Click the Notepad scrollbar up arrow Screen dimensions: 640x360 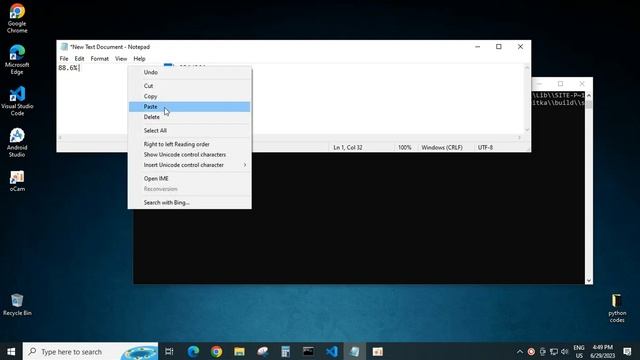(x=527, y=68)
